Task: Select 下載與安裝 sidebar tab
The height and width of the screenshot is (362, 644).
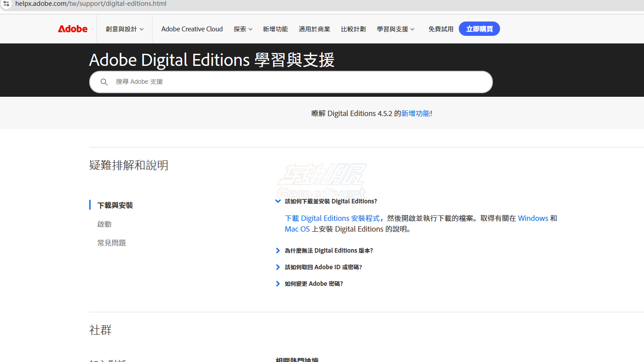Action: pos(115,205)
